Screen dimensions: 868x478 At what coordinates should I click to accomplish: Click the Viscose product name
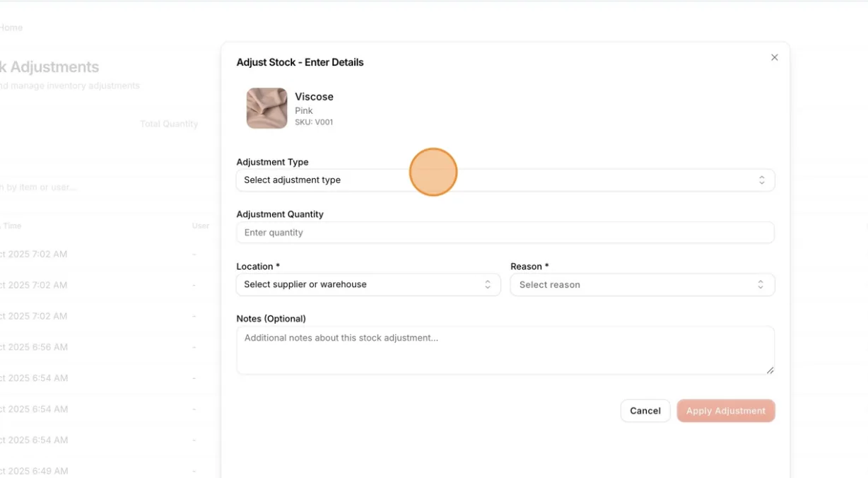click(x=314, y=97)
